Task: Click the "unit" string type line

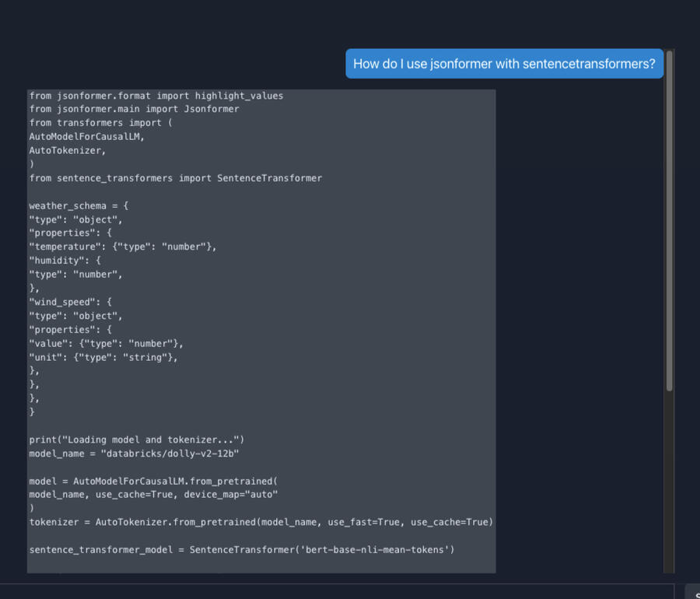Action: pyautogui.click(x=103, y=357)
